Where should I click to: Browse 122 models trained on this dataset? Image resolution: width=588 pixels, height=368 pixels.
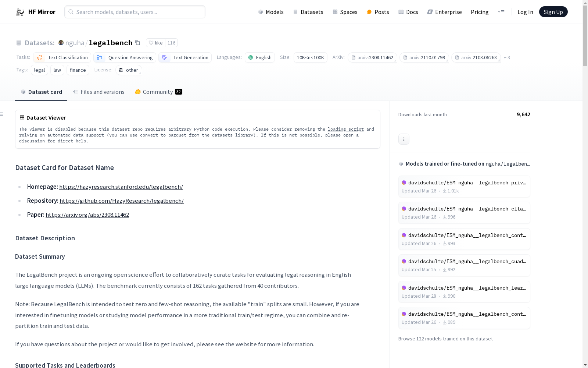(445, 339)
